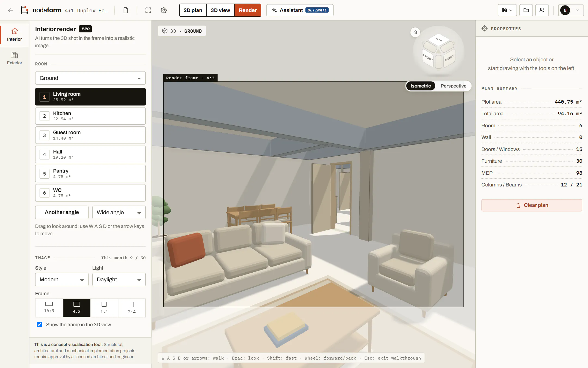Toggle Show the frame in 3D view

39,324
